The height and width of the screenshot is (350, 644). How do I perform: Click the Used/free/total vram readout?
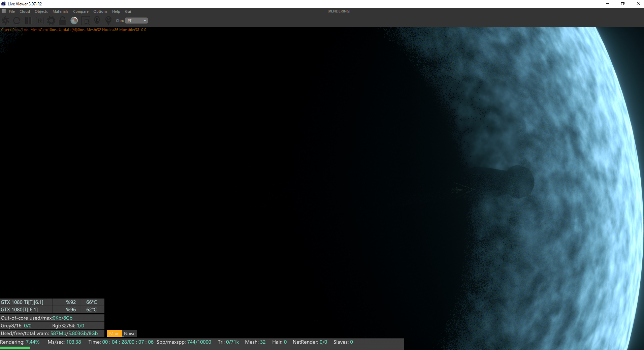tap(50, 333)
